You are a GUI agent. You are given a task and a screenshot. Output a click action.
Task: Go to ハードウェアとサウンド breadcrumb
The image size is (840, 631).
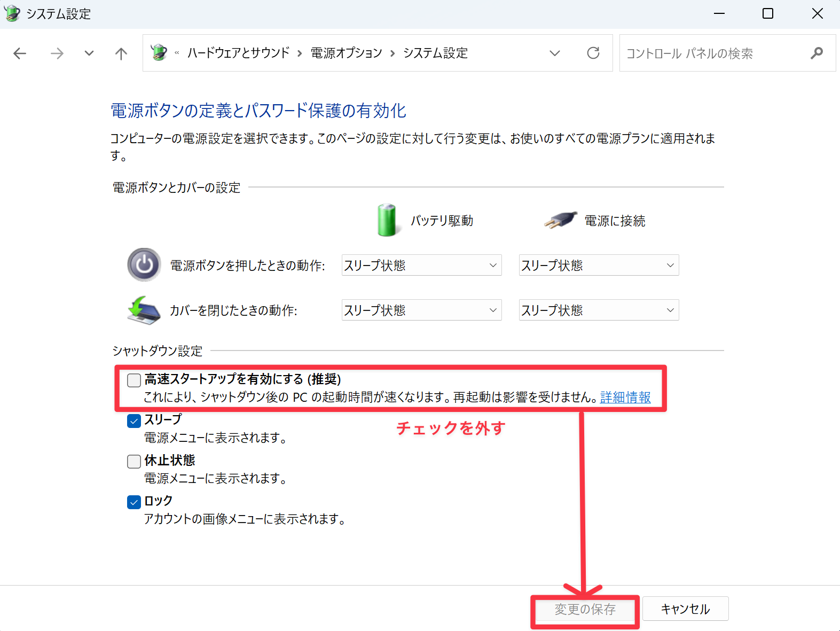(x=238, y=53)
